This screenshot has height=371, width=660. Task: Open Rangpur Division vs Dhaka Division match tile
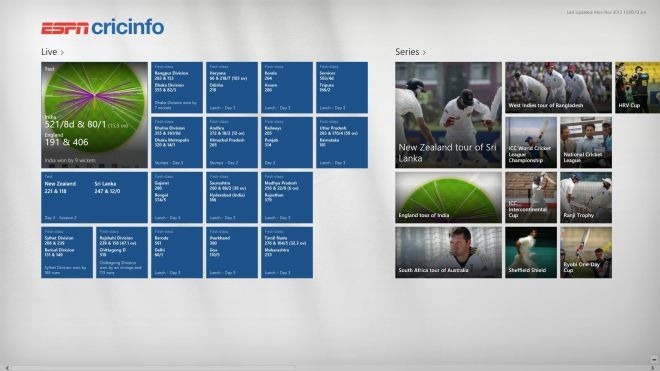click(x=177, y=88)
